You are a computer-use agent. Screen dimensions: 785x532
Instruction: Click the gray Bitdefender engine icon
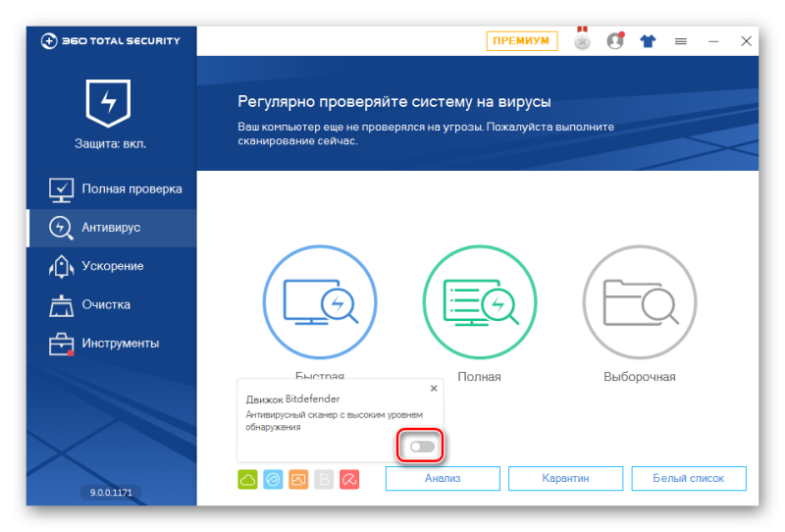pos(324,479)
